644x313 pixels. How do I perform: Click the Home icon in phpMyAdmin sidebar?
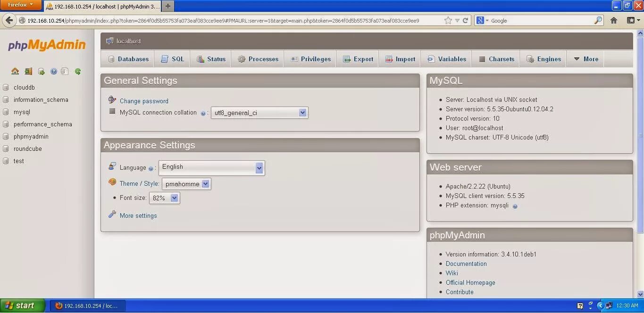(x=15, y=72)
